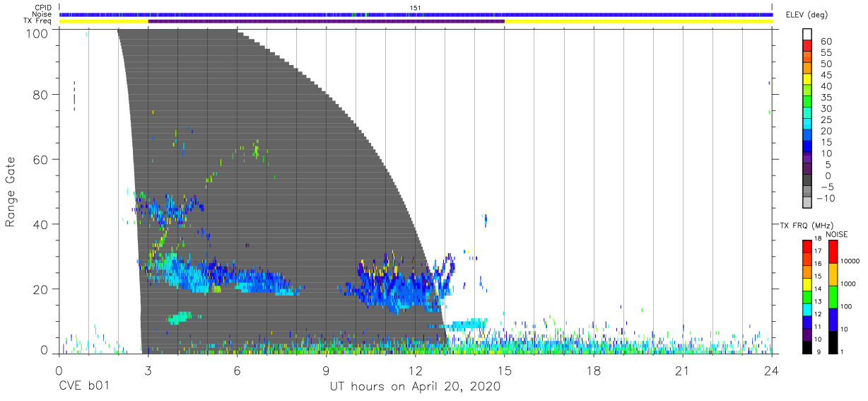Click the 80 tick on the Range Gate axis
The image size is (868, 401).
(41, 95)
